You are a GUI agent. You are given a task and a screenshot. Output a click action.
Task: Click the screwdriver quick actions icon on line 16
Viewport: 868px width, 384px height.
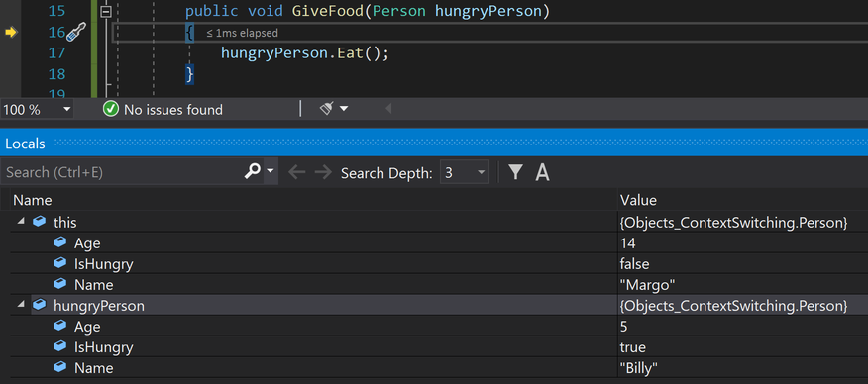[76, 32]
